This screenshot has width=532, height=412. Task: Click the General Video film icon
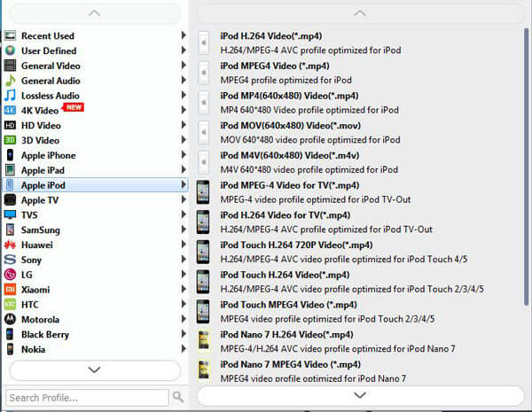10,66
